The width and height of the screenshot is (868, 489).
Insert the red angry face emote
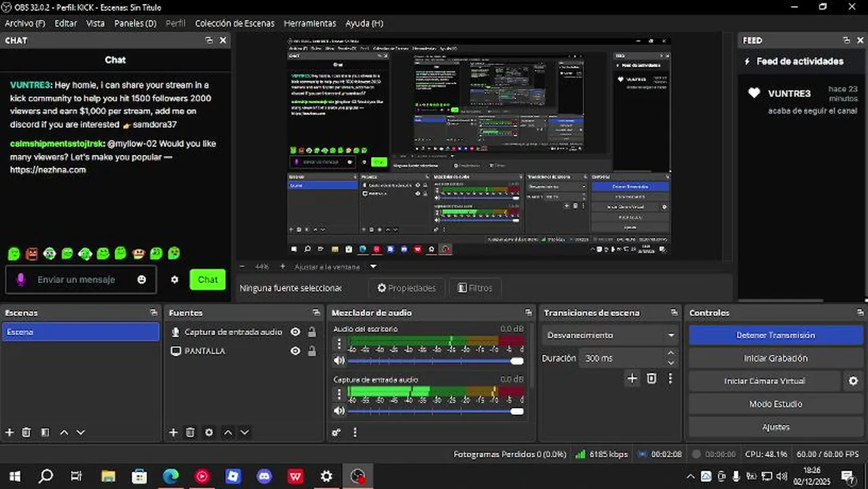point(32,253)
